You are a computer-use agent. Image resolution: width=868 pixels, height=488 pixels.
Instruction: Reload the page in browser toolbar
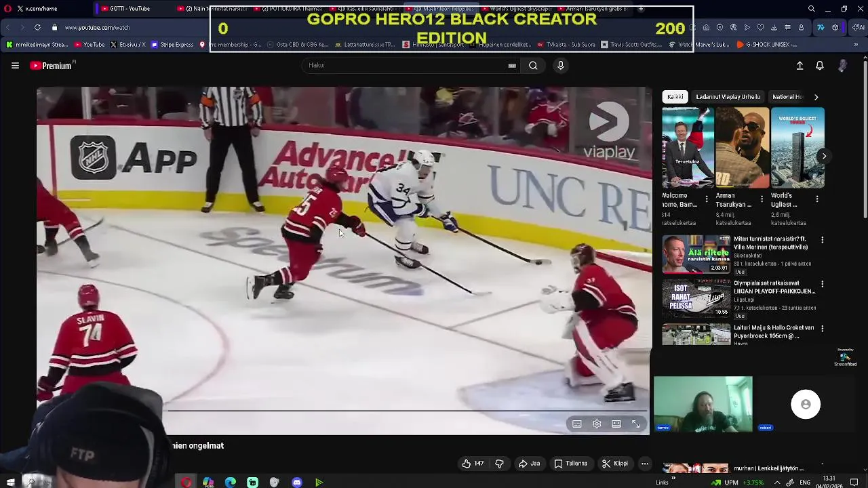tap(37, 28)
